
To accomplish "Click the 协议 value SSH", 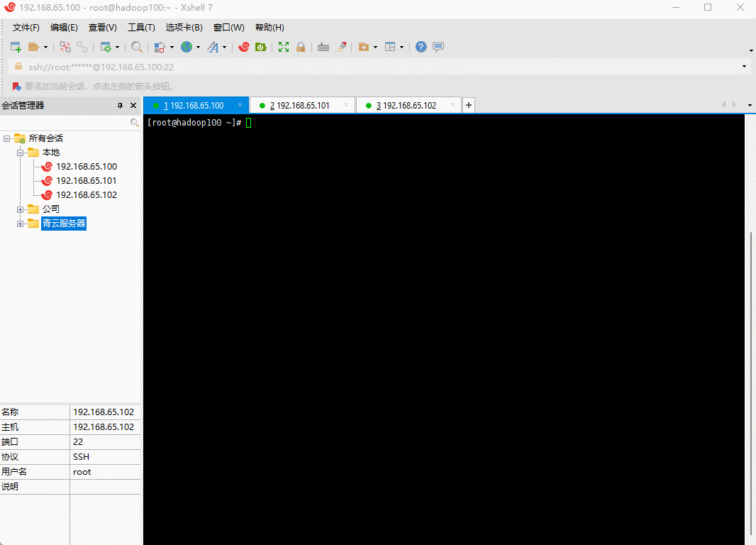I will pyautogui.click(x=81, y=457).
